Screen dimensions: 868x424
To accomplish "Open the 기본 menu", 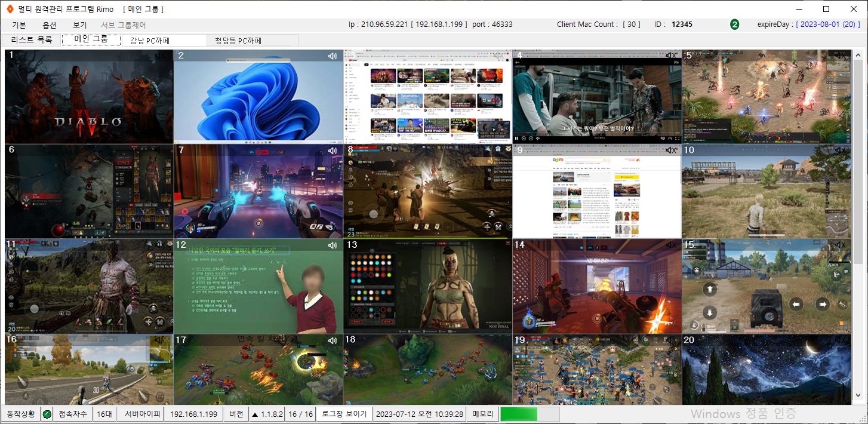I will pos(19,25).
